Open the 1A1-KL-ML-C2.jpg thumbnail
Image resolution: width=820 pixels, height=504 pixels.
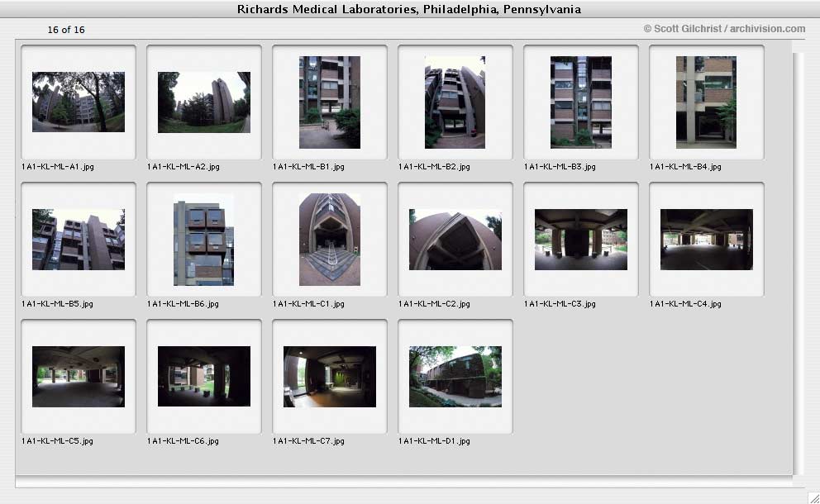[455, 240]
